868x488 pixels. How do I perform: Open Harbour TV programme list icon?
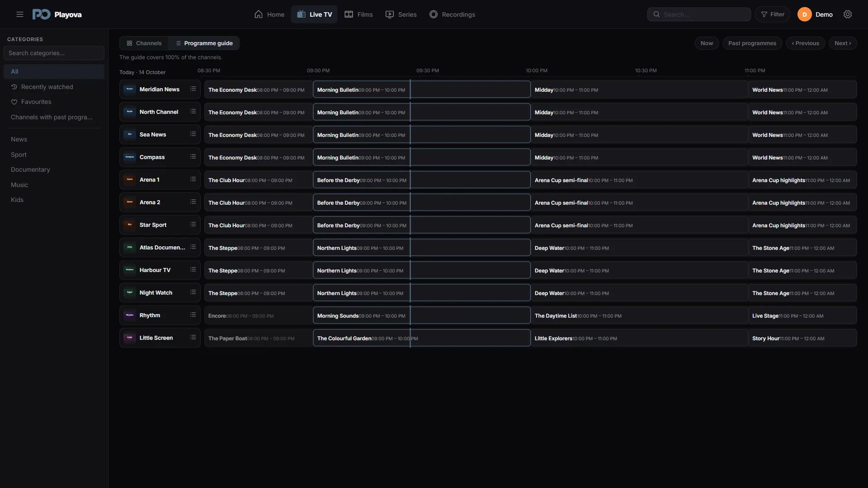click(x=193, y=270)
